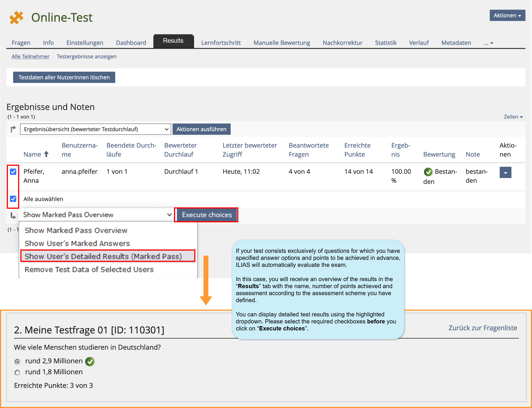Open the Aktionen dropdown button
532x408 pixels.
(x=507, y=15)
